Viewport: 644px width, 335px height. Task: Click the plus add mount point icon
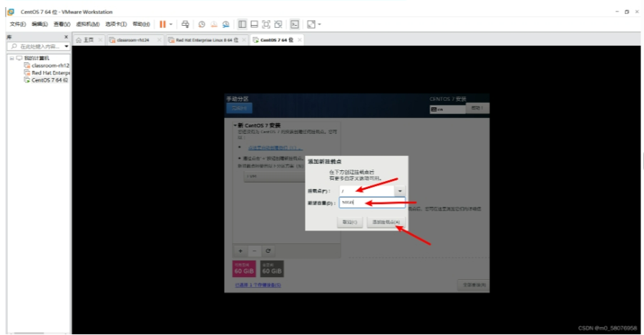(x=240, y=251)
